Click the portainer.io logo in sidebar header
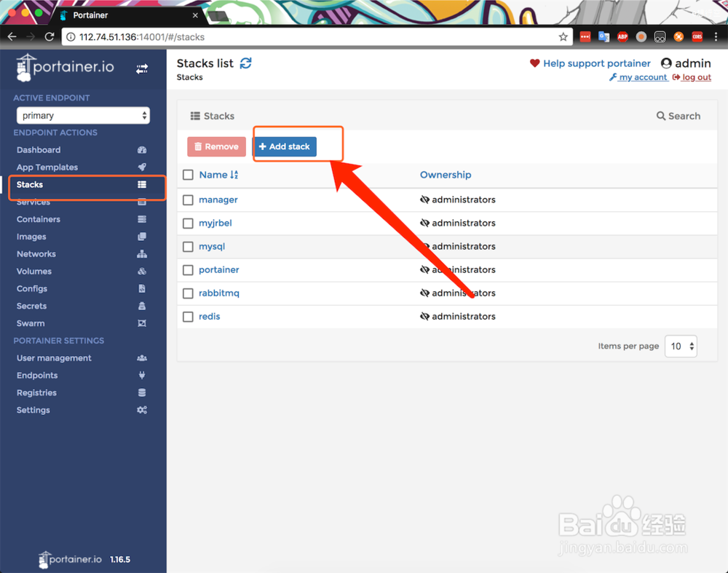The height and width of the screenshot is (573, 728). click(x=65, y=68)
